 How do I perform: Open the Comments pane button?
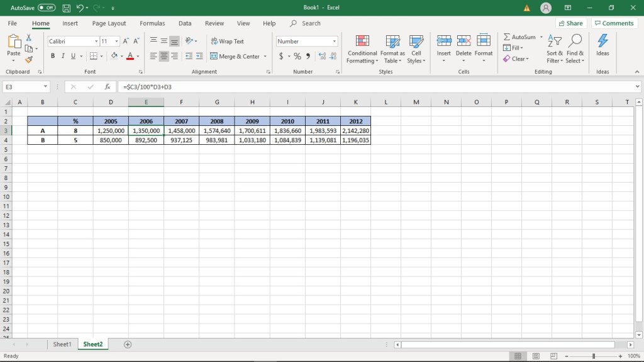[x=614, y=23]
